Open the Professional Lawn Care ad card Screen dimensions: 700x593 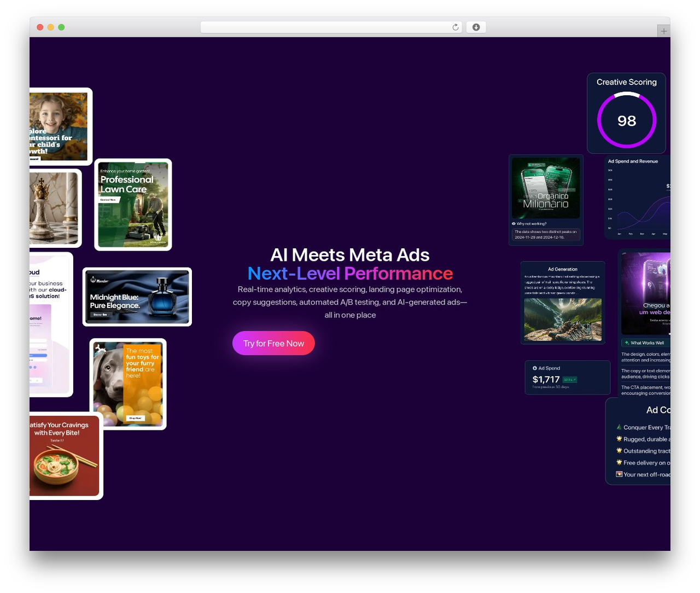pos(133,205)
